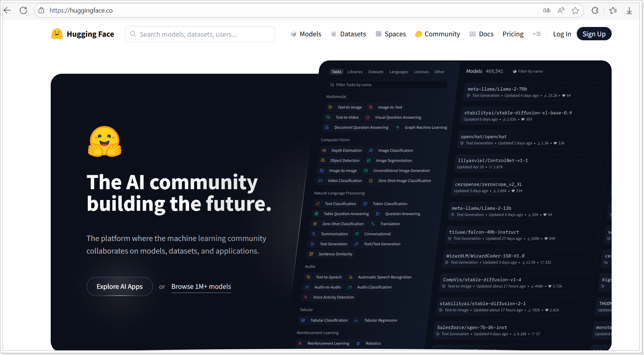Click the Filter Tasks by name field
Screen dimensions: 644x355
pyautogui.click(x=387, y=85)
